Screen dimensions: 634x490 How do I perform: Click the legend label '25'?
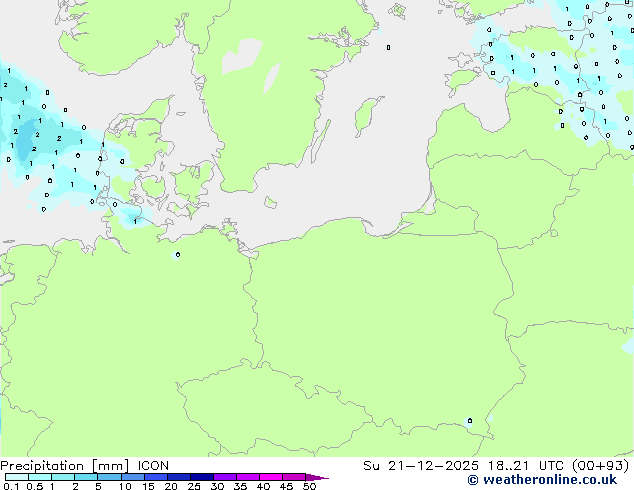point(194,486)
